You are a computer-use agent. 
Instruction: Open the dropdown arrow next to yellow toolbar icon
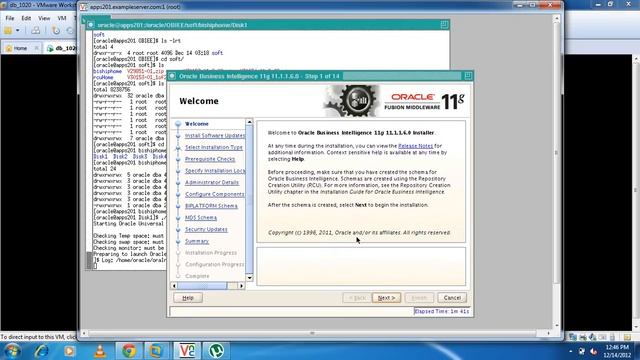(18, 31)
